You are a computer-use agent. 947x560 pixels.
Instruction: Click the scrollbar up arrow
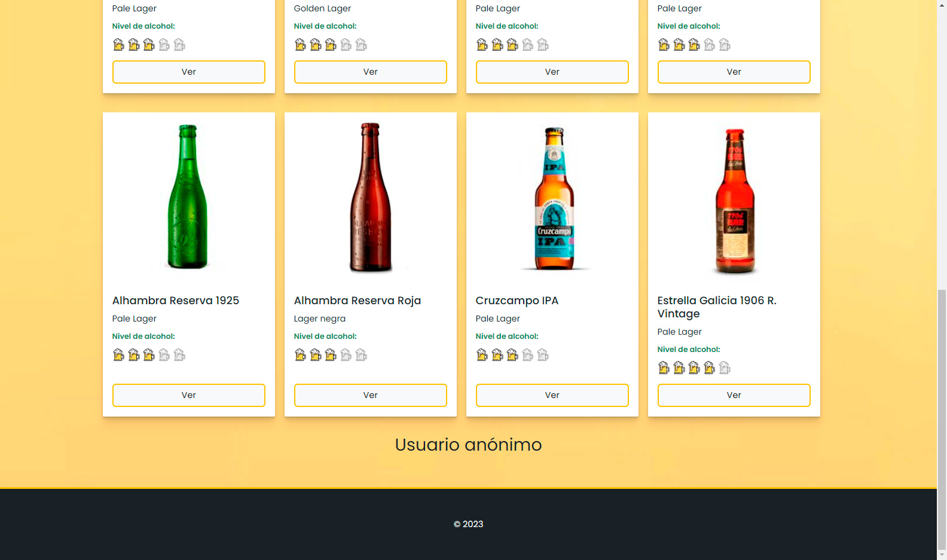(x=942, y=4)
